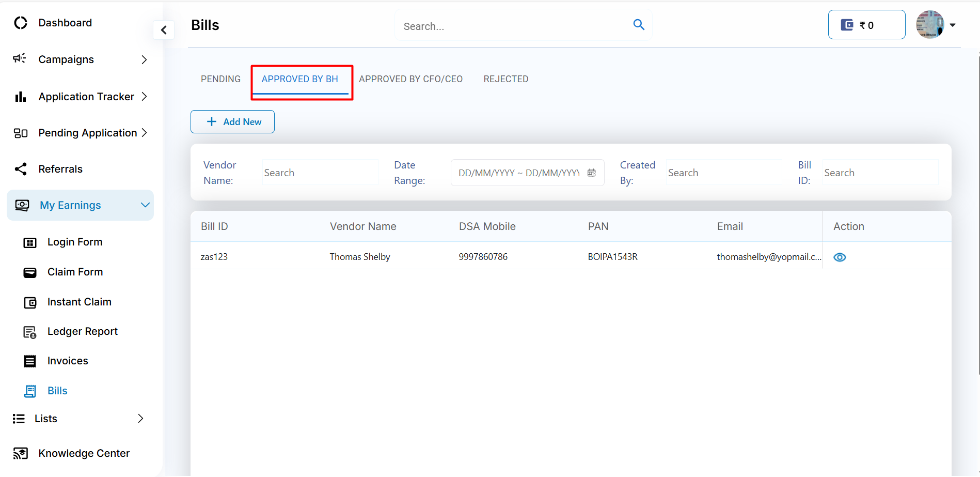This screenshot has width=980, height=477.
Task: Open the Ledger Report icon
Action: pos(30,332)
